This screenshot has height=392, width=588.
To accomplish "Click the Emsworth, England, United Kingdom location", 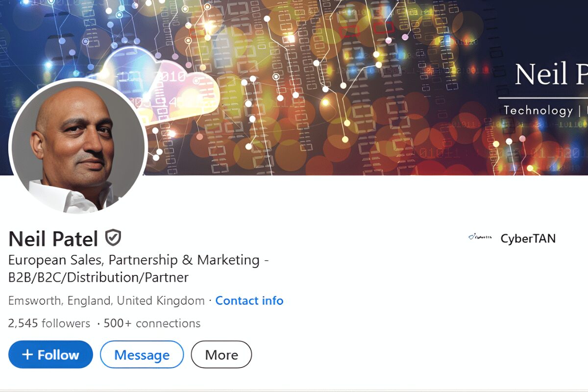I will (x=106, y=300).
